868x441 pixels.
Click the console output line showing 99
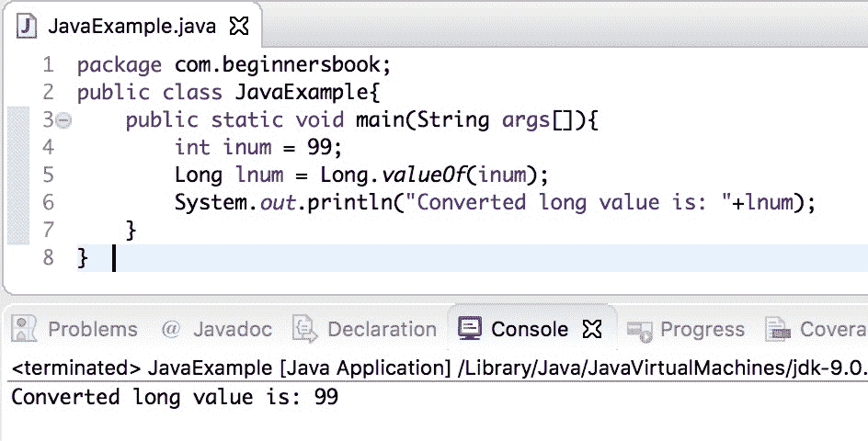pos(175,397)
